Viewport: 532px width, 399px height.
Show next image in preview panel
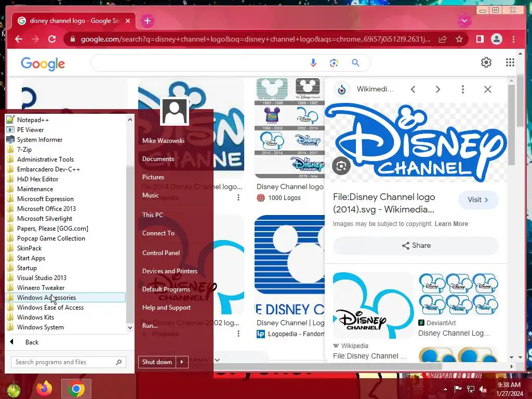coord(437,89)
